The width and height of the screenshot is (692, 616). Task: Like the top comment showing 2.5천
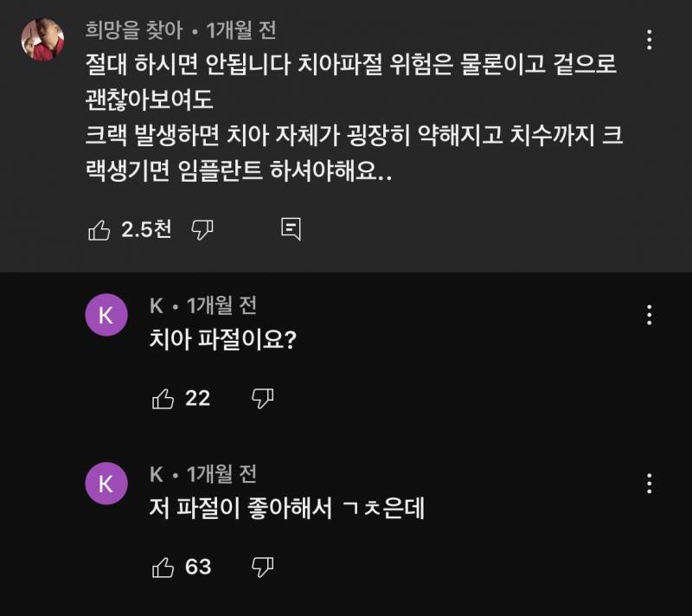click(x=99, y=230)
